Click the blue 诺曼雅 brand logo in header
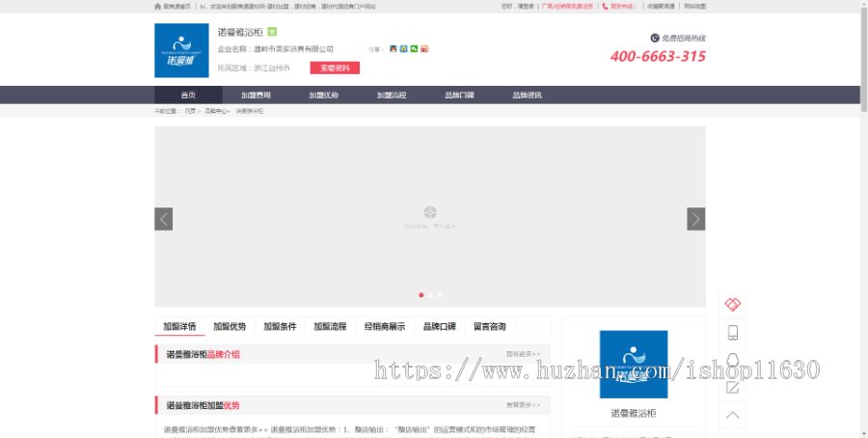This screenshot has width=868, height=438. pos(181,50)
